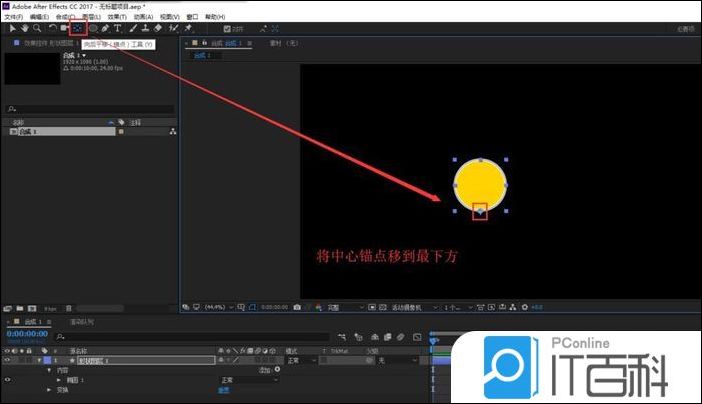
Task: Expand the Transform (变换) group
Action: tap(49, 390)
